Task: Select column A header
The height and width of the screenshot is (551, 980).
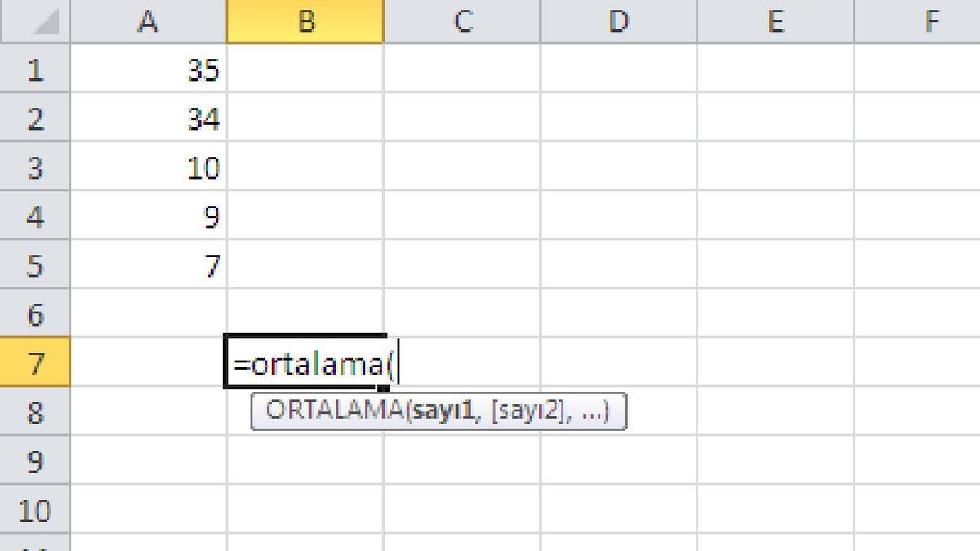Action: [149, 21]
